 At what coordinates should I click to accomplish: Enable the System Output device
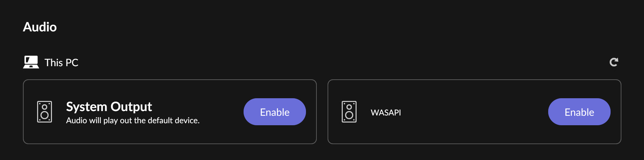[x=275, y=112]
